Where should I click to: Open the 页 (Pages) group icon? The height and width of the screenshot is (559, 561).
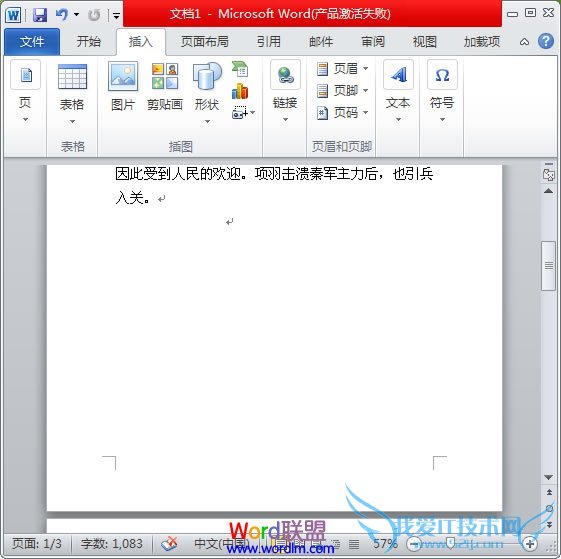25,75
